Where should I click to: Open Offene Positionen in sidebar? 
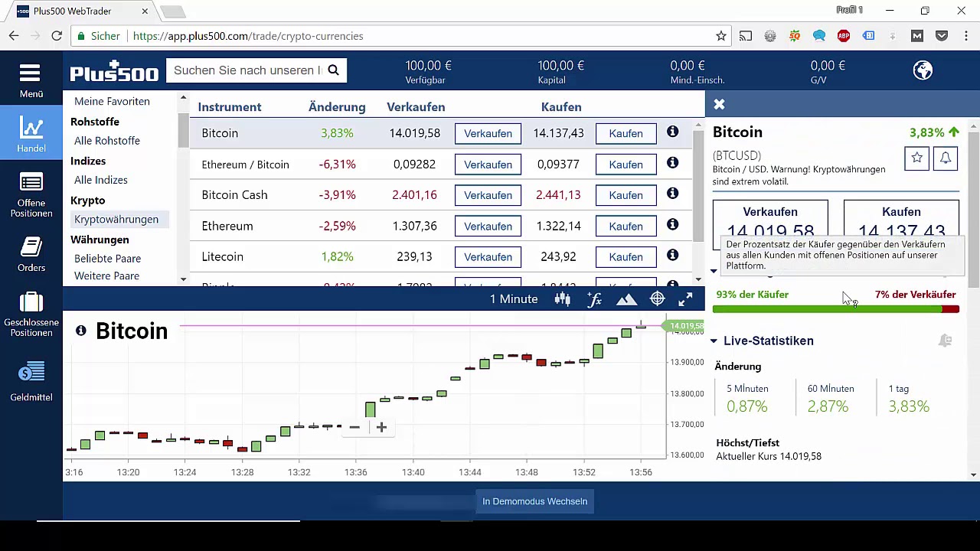(31, 195)
